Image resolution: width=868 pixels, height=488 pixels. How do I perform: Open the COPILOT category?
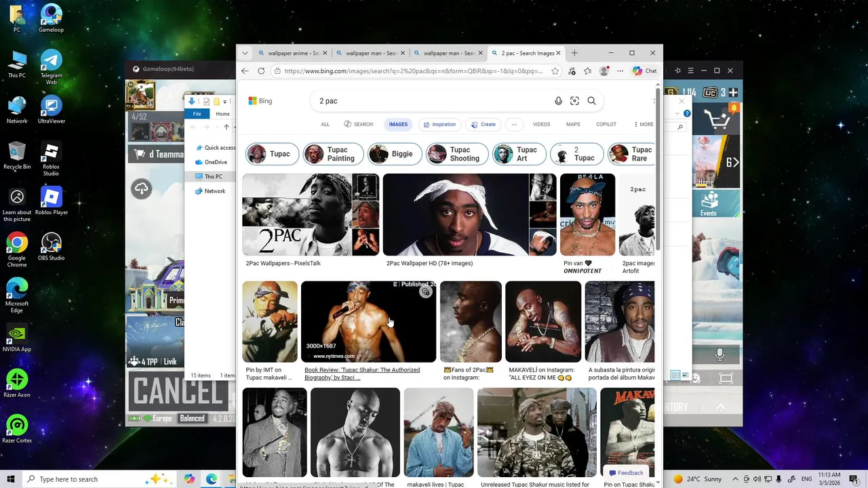click(606, 125)
